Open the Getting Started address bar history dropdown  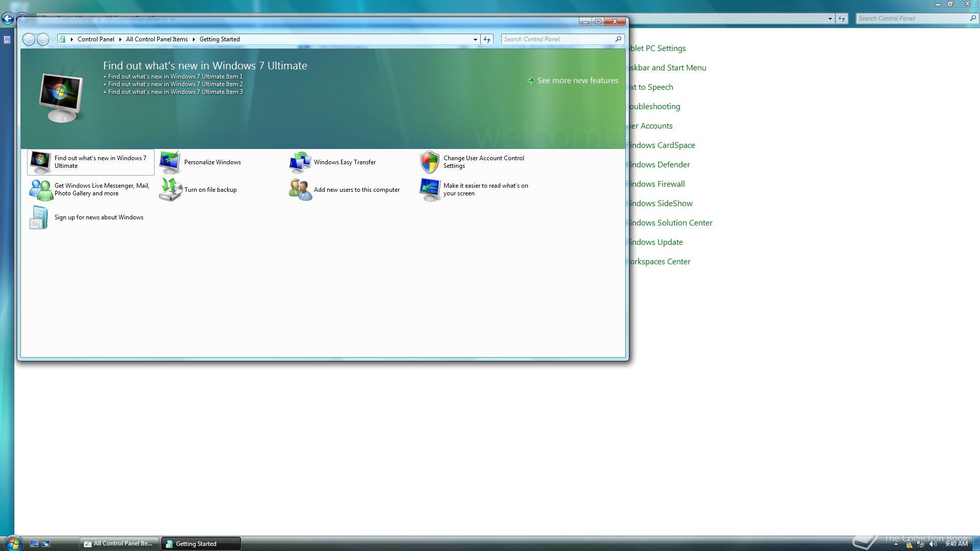click(x=475, y=39)
